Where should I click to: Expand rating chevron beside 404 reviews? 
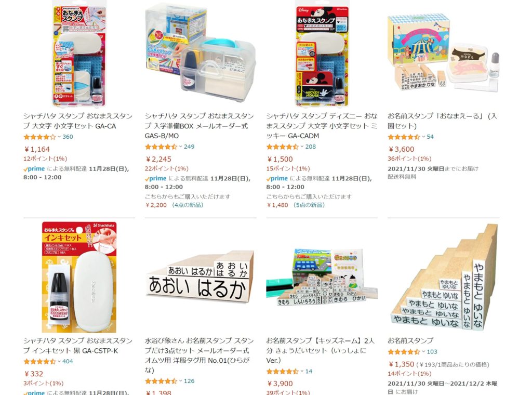pyautogui.click(x=59, y=361)
